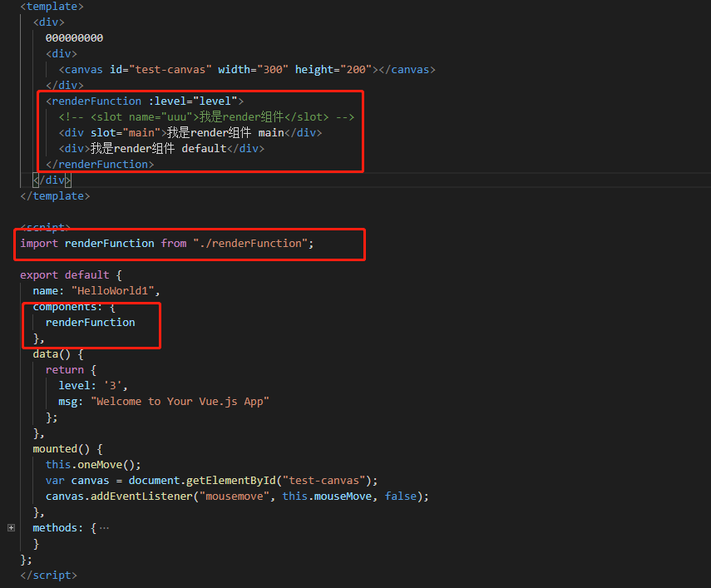This screenshot has height=588, width=711.
Task: Click the 'export default {' line
Action: 71,274
